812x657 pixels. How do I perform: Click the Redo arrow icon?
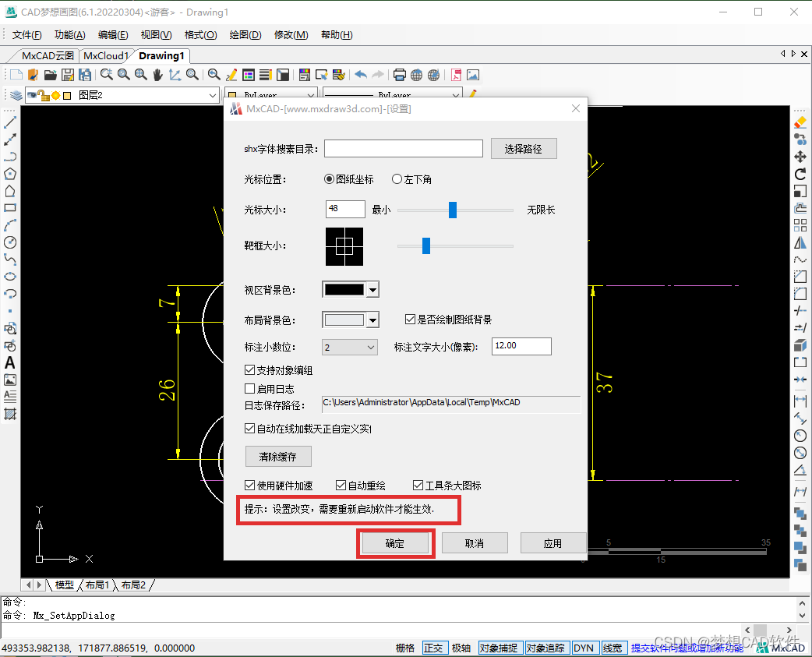378,75
